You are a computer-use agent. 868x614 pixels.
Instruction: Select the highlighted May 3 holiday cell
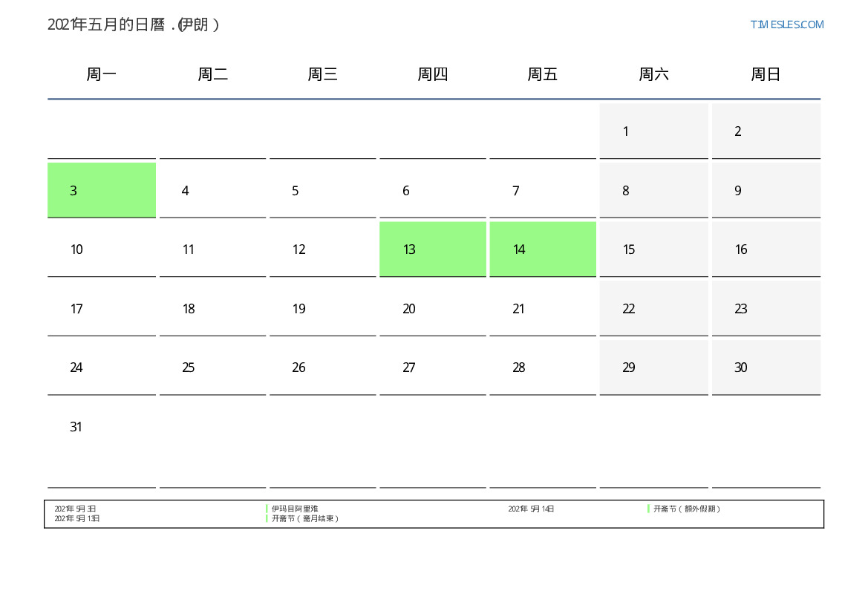tap(102, 190)
